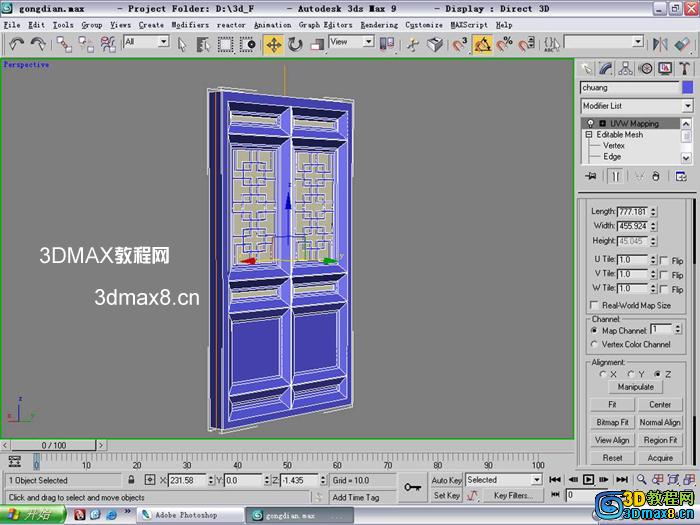Image resolution: width=700 pixels, height=525 pixels.
Task: Choose Z alignment radio button
Action: tap(658, 374)
